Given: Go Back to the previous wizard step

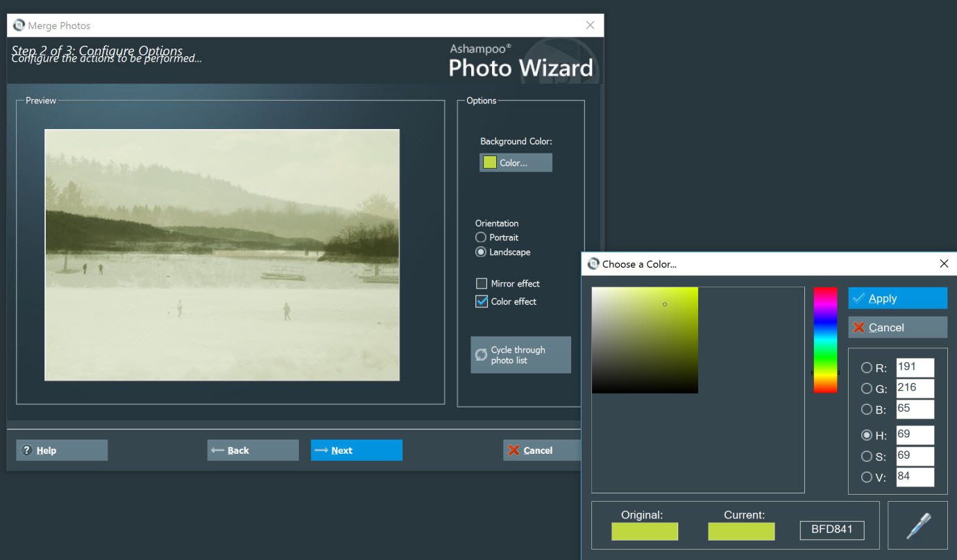Looking at the screenshot, I should tap(253, 450).
